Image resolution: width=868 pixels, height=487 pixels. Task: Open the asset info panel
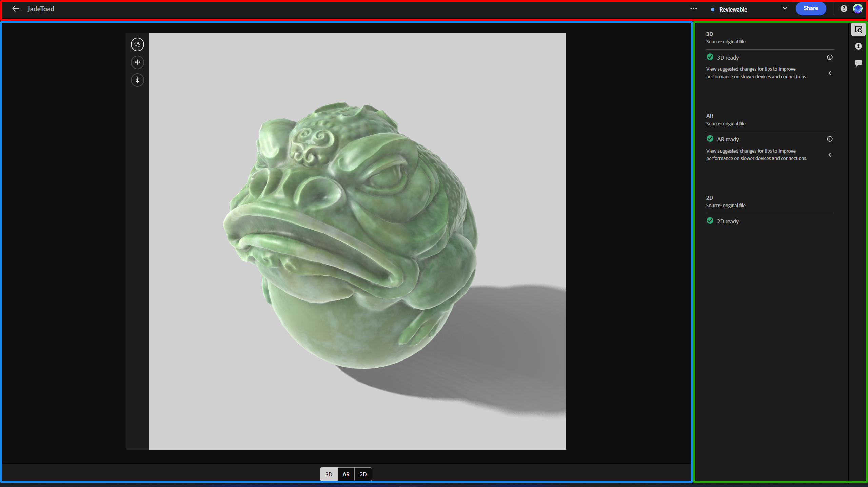click(x=859, y=46)
